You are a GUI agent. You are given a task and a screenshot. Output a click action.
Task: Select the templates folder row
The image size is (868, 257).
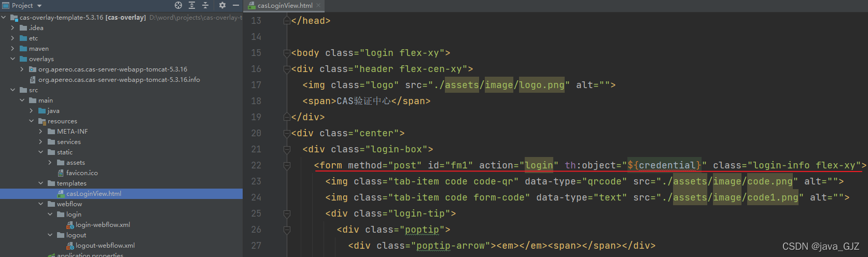tap(121, 183)
